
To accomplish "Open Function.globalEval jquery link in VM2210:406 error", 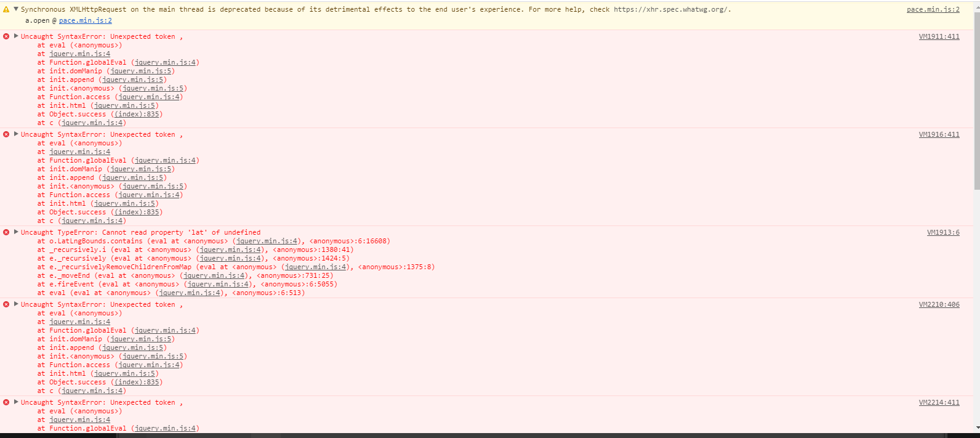I will (165, 330).
